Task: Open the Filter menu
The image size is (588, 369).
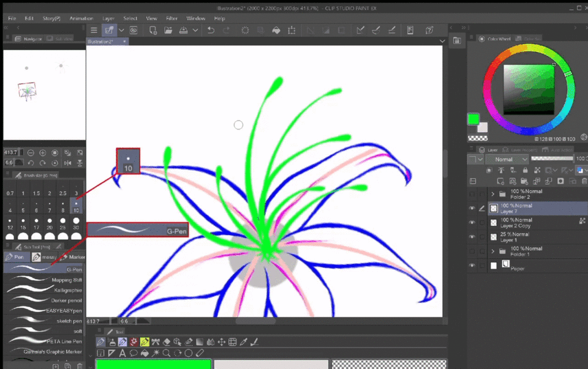Action: tap(171, 18)
